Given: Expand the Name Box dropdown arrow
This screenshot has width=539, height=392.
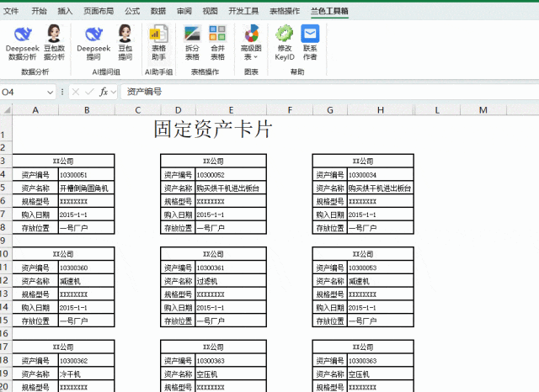Looking at the screenshot, I should [50, 93].
